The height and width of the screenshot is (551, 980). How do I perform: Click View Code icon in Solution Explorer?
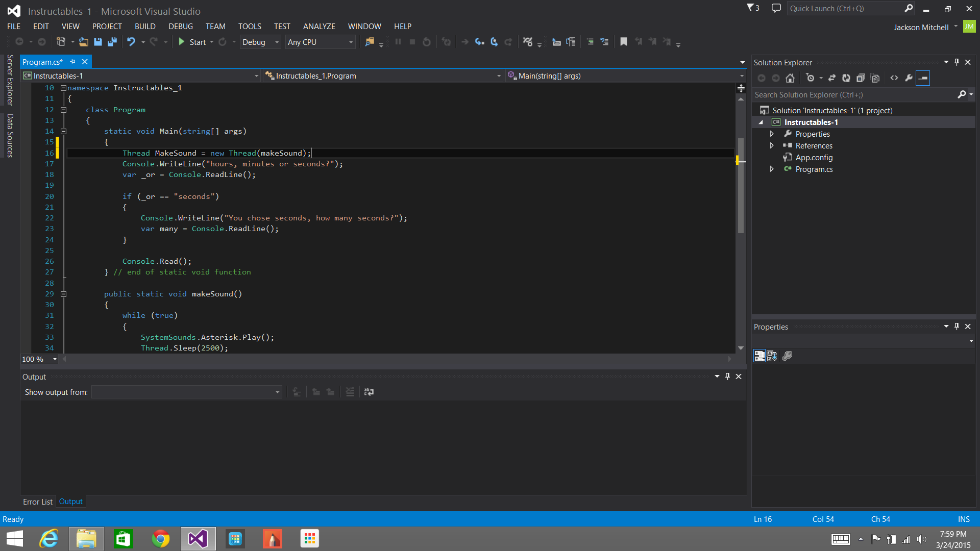coord(894,78)
